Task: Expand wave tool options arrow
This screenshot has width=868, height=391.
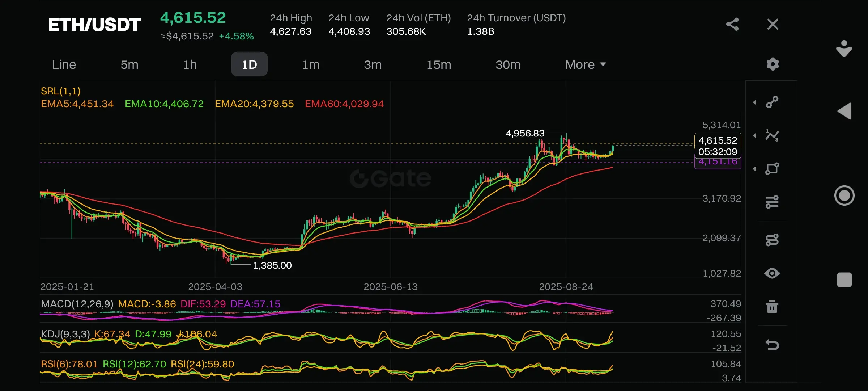Action: pyautogui.click(x=755, y=136)
